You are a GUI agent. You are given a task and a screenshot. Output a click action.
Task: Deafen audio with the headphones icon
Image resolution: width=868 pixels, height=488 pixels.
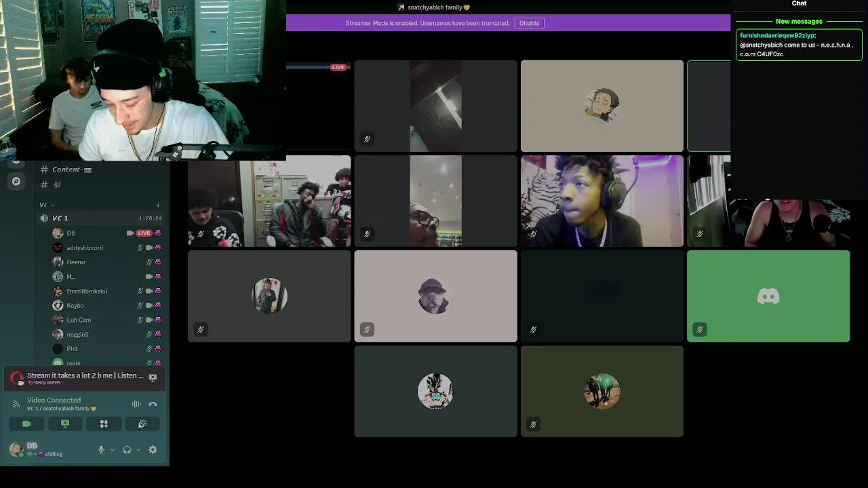127,449
